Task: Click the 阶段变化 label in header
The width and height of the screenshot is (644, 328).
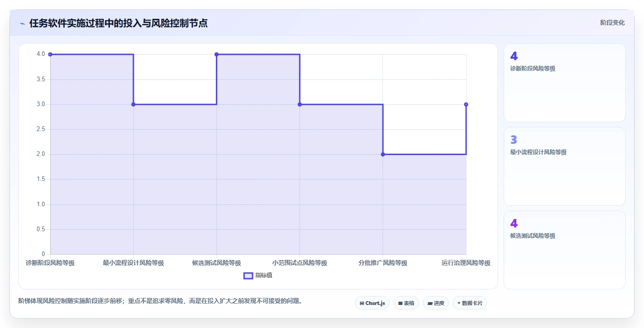Action: pos(613,23)
